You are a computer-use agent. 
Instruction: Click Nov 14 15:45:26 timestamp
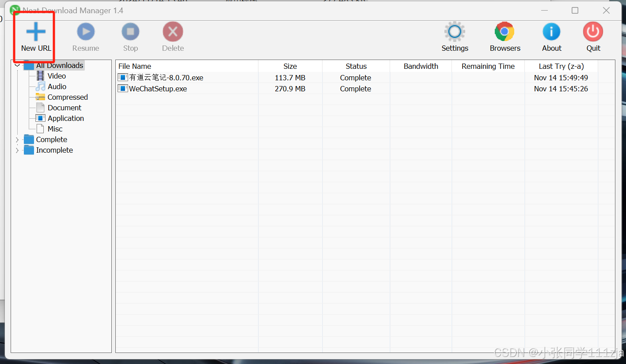561,89
